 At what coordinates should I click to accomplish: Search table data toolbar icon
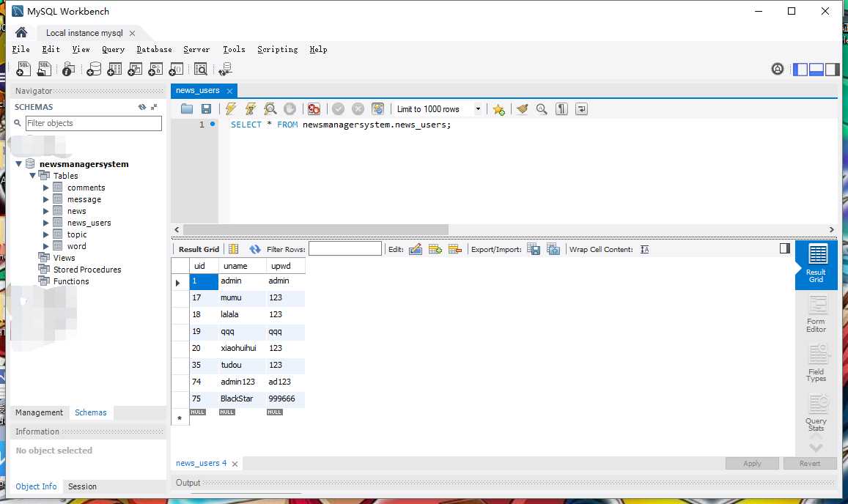tap(201, 69)
